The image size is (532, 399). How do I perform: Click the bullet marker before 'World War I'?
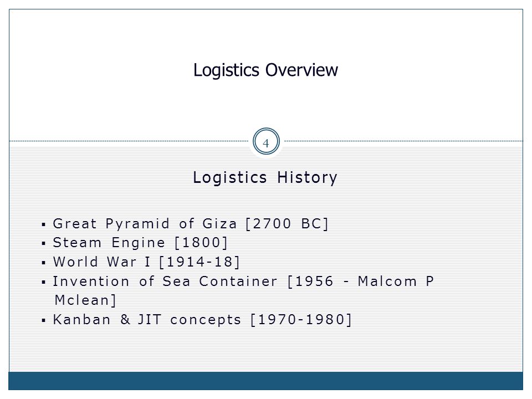[43, 263]
